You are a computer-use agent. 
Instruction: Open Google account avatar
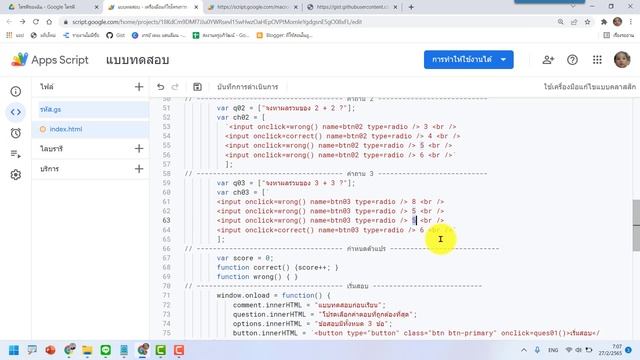[x=622, y=60]
